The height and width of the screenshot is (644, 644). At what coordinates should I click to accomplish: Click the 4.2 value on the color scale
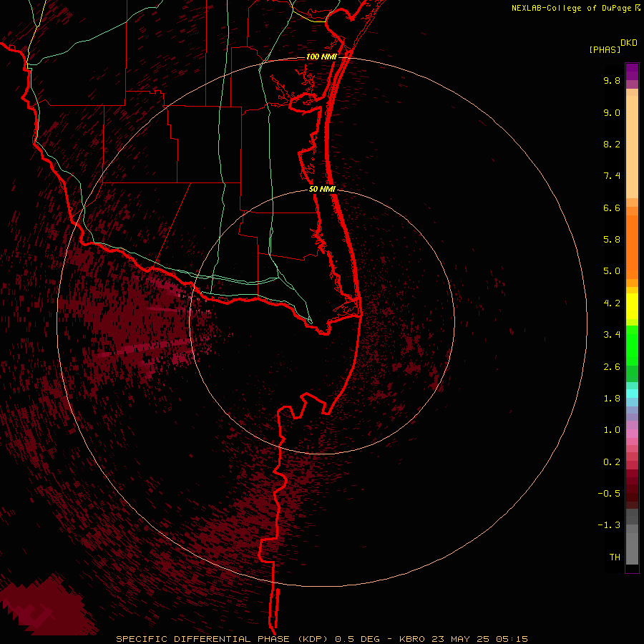point(612,303)
